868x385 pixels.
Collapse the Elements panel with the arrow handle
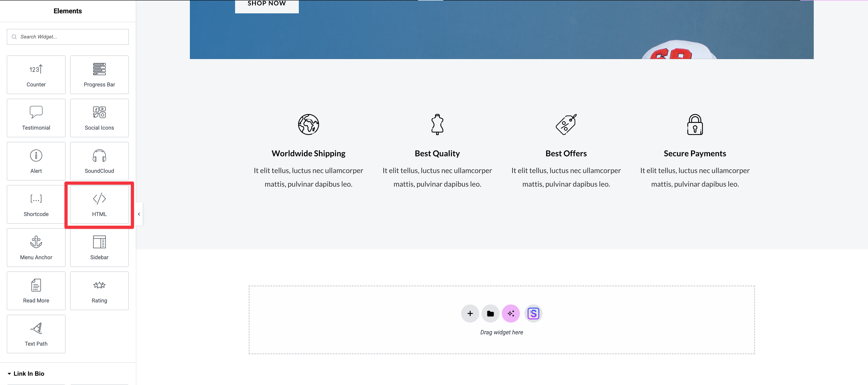pos(139,214)
